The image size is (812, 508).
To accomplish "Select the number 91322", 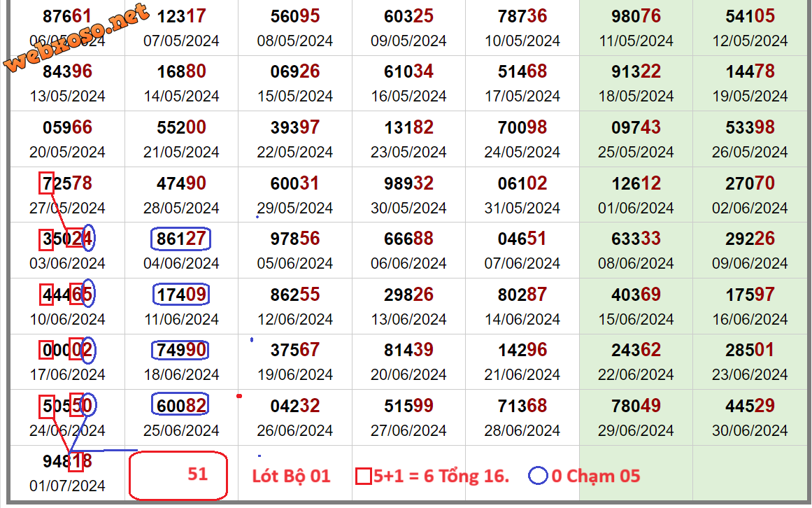I will click(636, 71).
